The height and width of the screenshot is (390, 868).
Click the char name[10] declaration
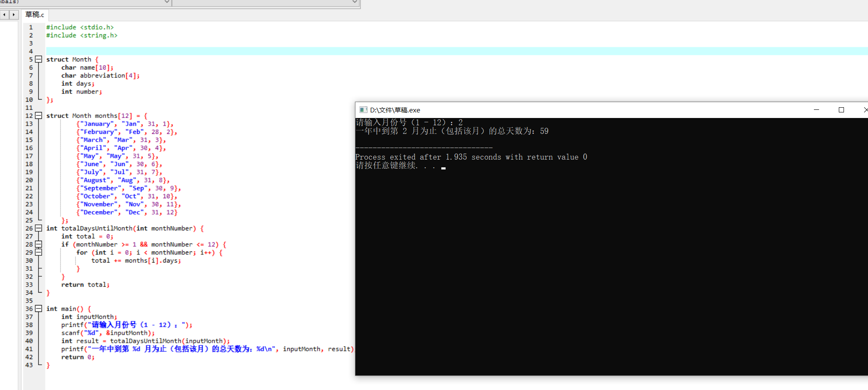pos(87,67)
